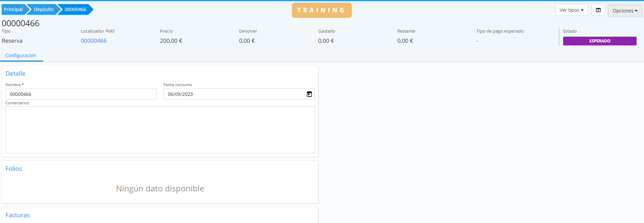The height and width of the screenshot is (223, 644).
Task: Navigate to the Depósito breadcrumb
Action: [x=43, y=9]
